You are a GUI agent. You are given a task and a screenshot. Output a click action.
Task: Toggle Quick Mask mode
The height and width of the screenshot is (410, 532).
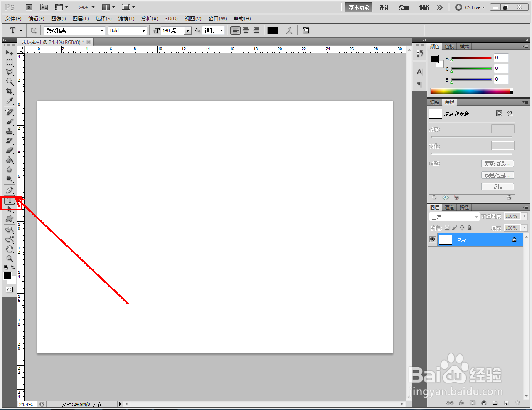click(x=10, y=289)
